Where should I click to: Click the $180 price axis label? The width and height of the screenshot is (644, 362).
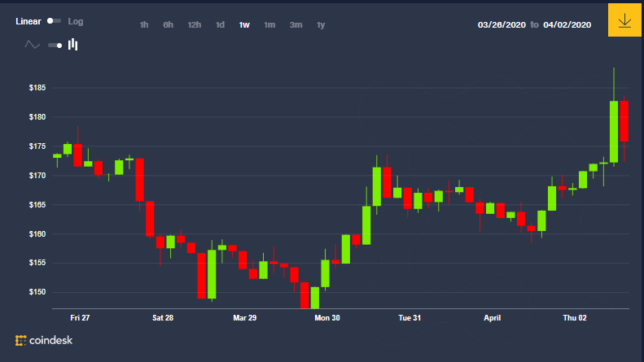[x=37, y=117]
